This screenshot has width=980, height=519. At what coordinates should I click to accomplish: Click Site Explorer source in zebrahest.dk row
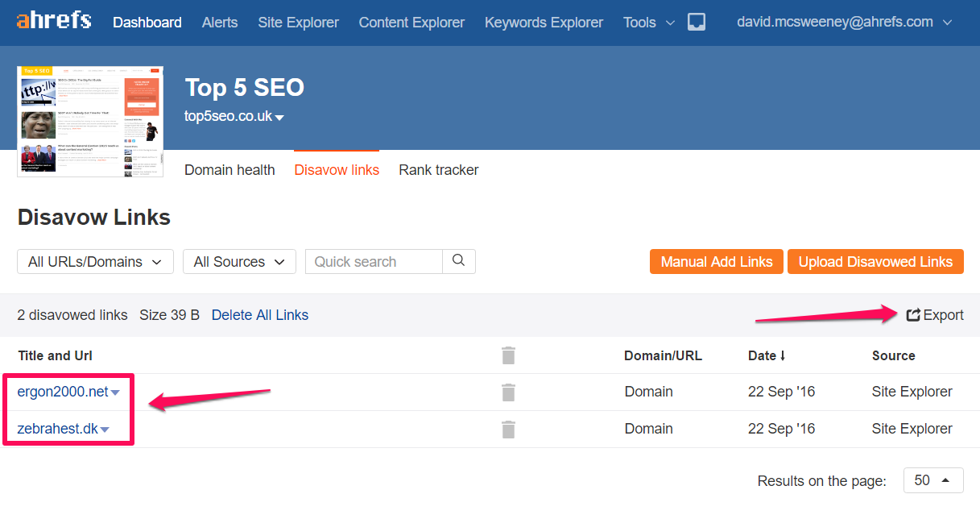912,429
